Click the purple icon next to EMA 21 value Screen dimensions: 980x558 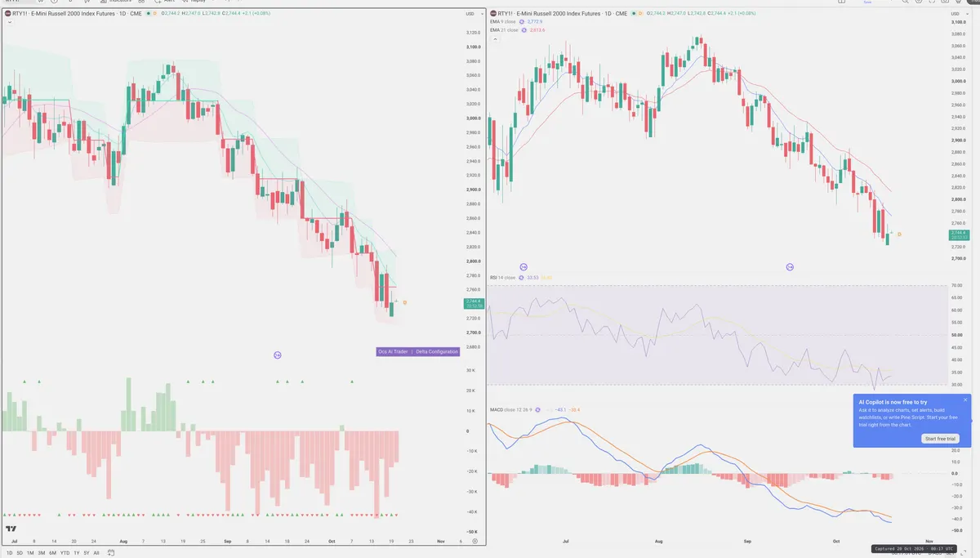coord(524,30)
